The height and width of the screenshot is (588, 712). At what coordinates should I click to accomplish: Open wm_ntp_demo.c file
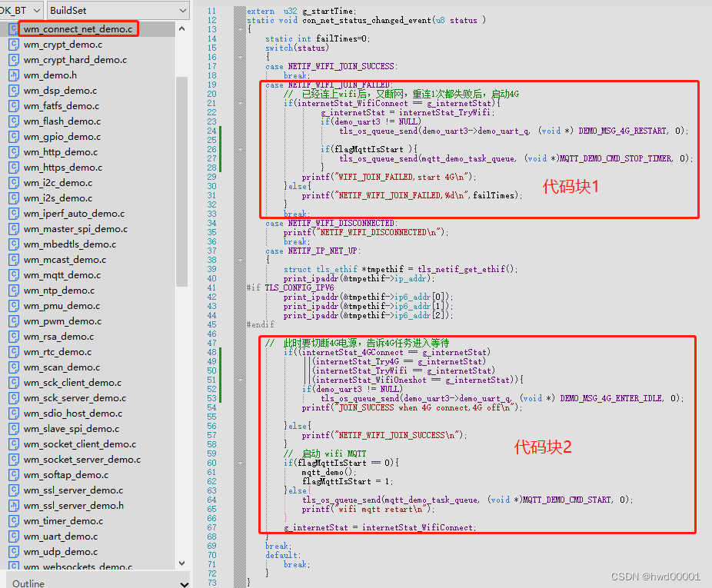pos(59,290)
